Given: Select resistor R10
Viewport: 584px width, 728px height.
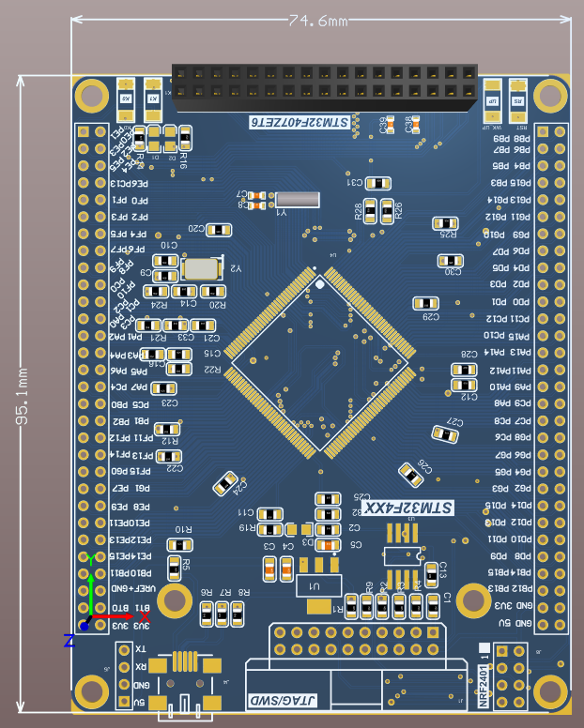Looking at the screenshot, I should pos(179,545).
